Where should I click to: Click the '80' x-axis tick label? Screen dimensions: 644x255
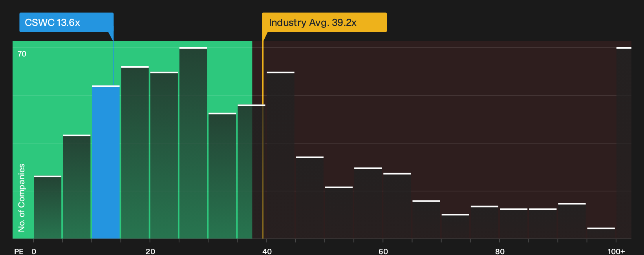pyautogui.click(x=500, y=251)
